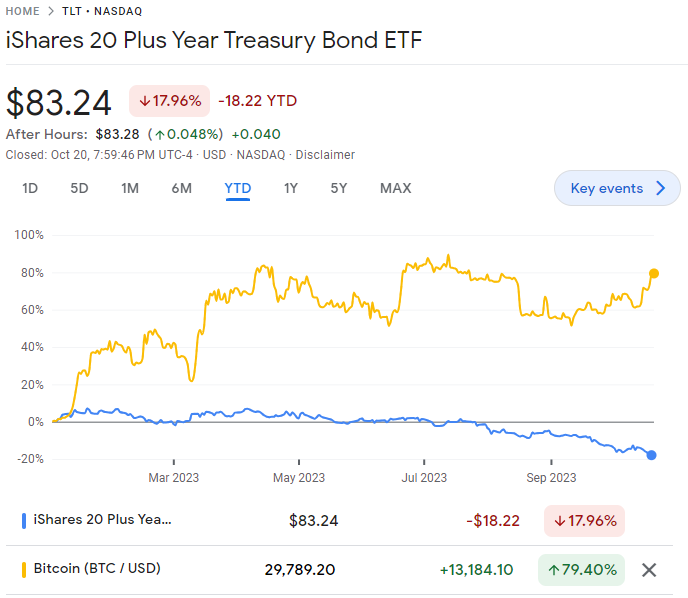Switch to the 5Y chart view
Screen dimensions: 688x598
click(340, 188)
